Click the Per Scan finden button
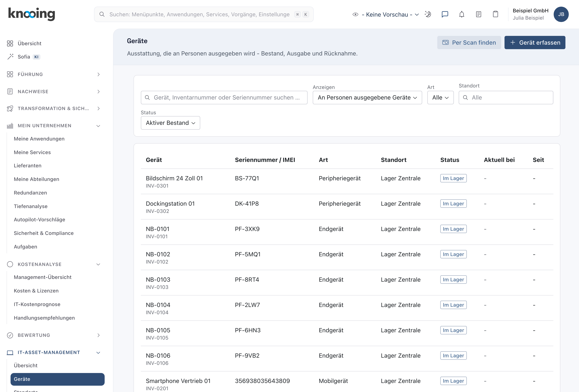 (x=469, y=42)
